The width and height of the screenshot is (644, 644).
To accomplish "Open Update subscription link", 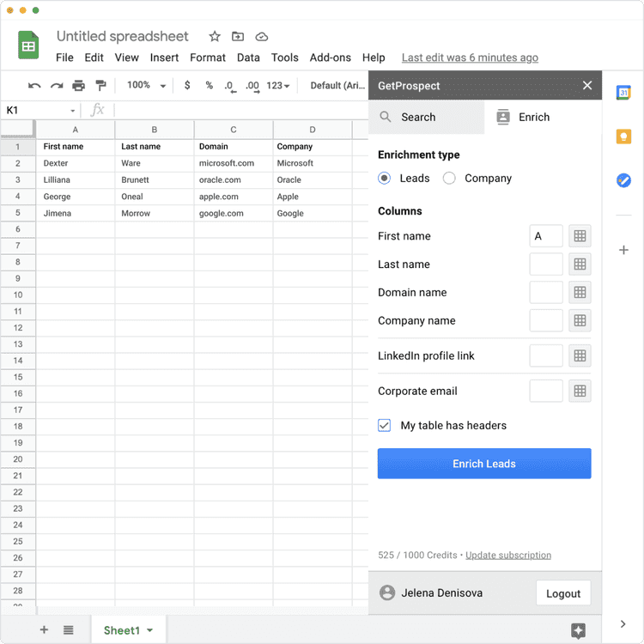I will click(x=508, y=555).
